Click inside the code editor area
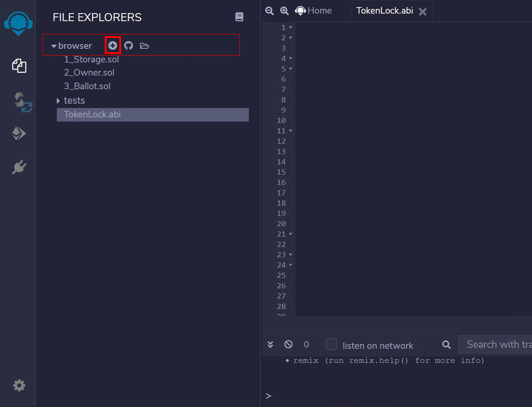 (x=414, y=169)
